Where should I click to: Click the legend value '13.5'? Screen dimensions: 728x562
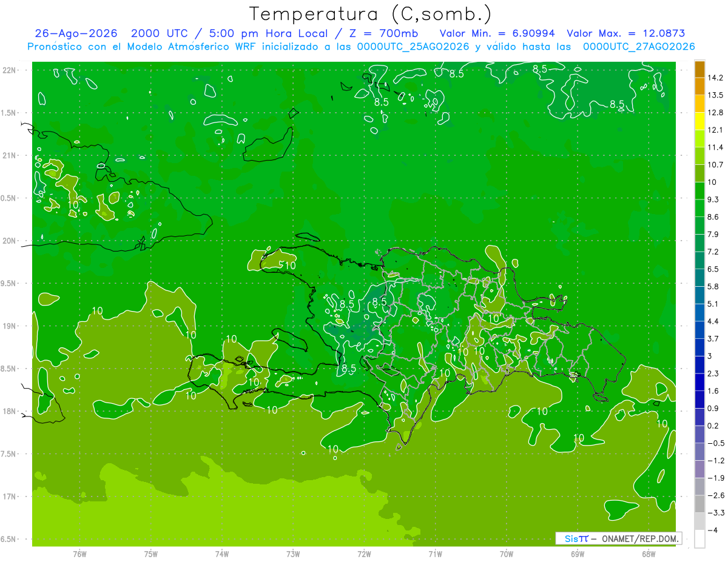tap(715, 95)
